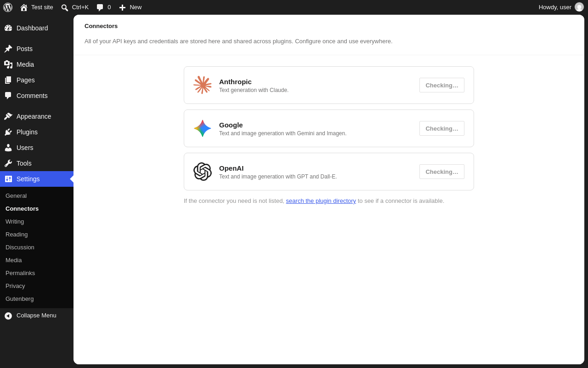Click the Users person icon

pyautogui.click(x=8, y=148)
